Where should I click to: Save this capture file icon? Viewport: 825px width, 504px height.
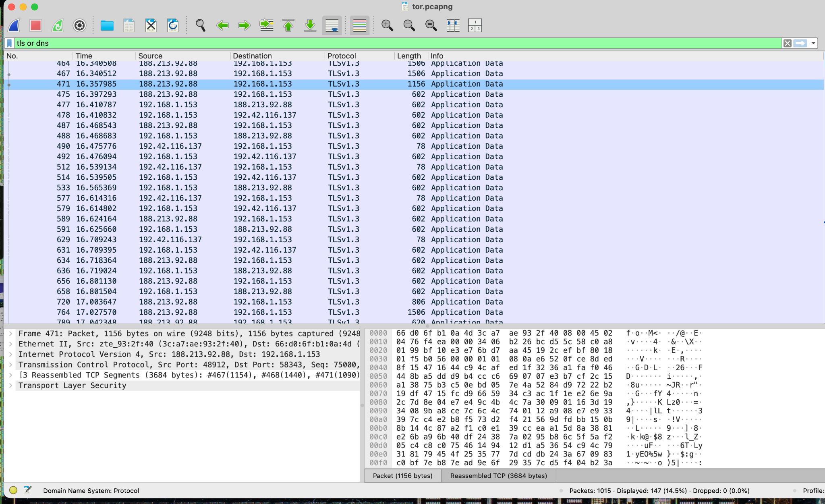pos(129,25)
